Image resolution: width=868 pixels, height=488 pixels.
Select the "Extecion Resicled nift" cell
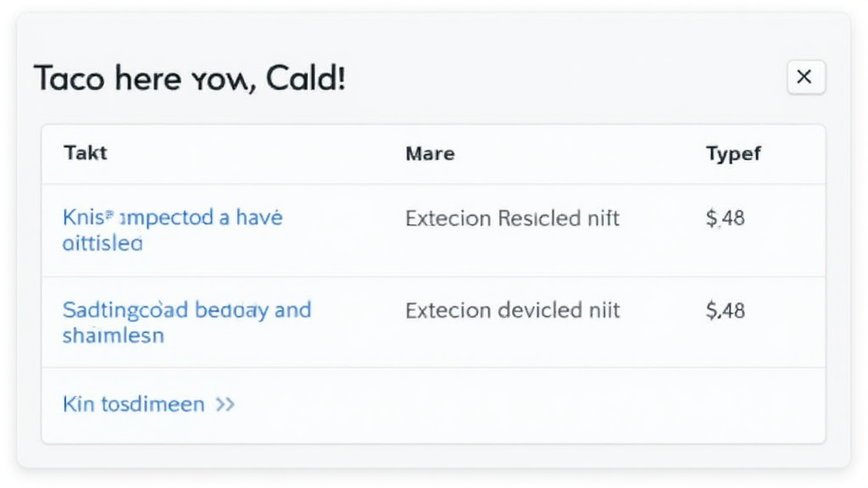[512, 219]
